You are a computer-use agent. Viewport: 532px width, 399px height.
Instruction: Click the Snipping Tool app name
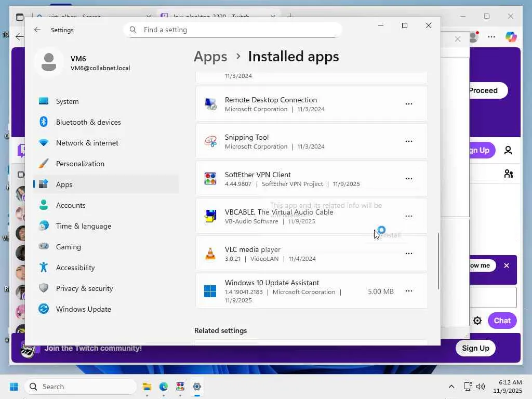(247, 137)
